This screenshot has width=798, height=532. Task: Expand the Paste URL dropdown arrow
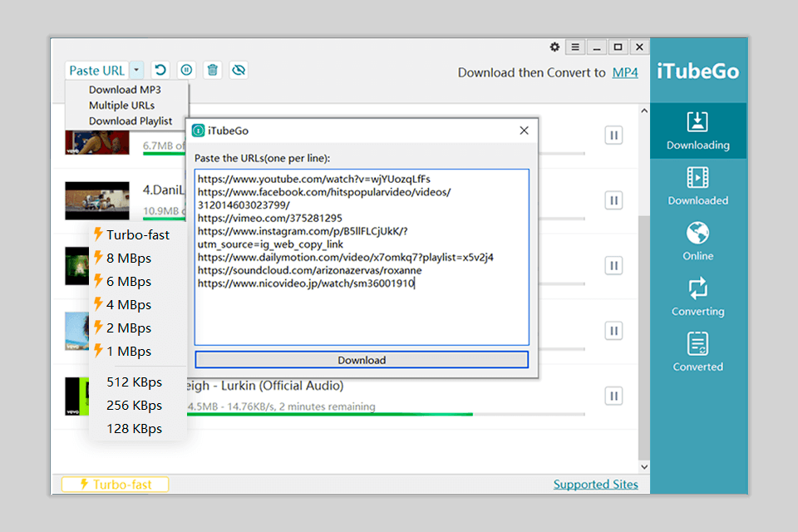(x=137, y=71)
